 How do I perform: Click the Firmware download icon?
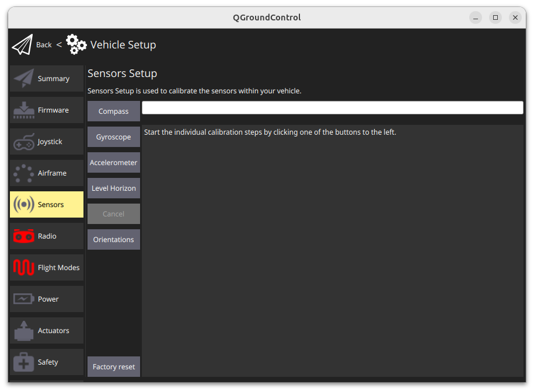[23, 110]
